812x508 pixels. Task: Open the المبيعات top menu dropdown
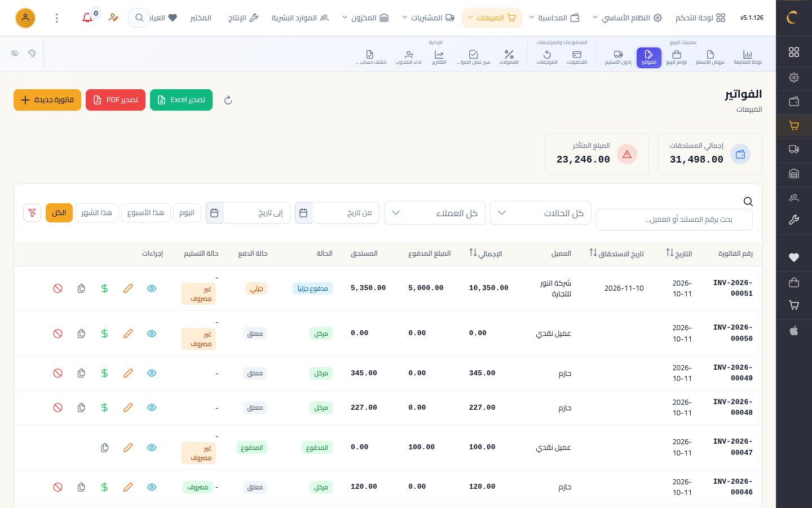point(492,18)
